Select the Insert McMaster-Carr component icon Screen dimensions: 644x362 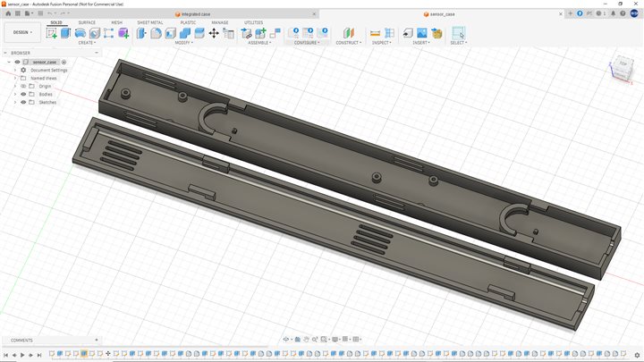click(436, 33)
